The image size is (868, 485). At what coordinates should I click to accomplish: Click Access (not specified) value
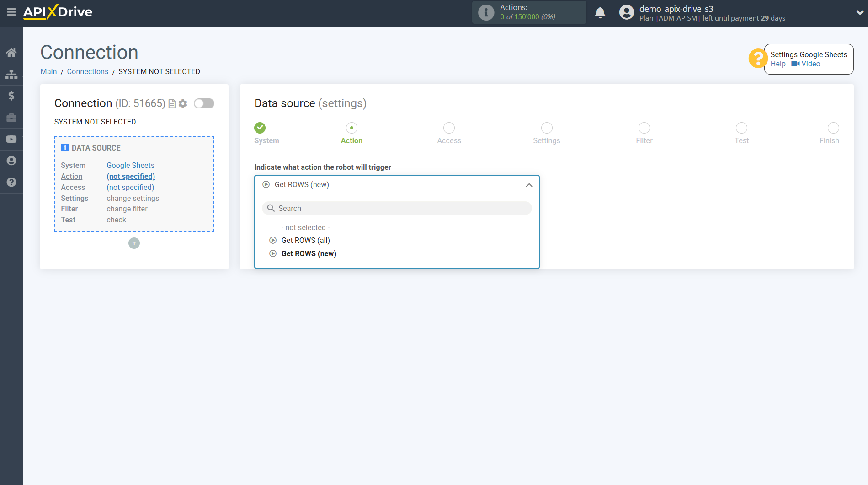(130, 187)
